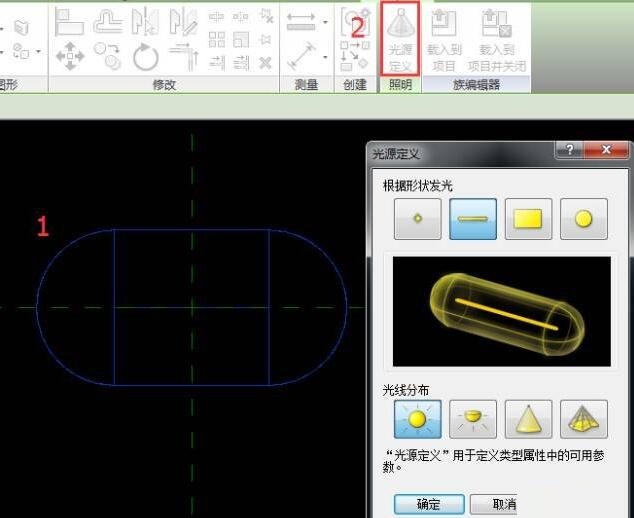This screenshot has height=518, width=634.
Task: Click the aligned dimension tool in 测量 panel
Action: tap(301, 56)
